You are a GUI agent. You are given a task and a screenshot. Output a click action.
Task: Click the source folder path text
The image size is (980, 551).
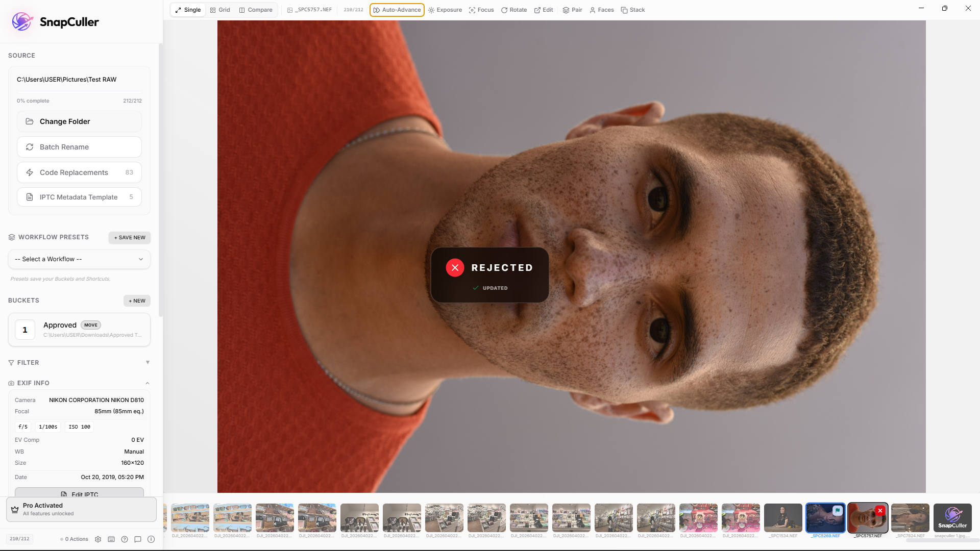(66, 80)
